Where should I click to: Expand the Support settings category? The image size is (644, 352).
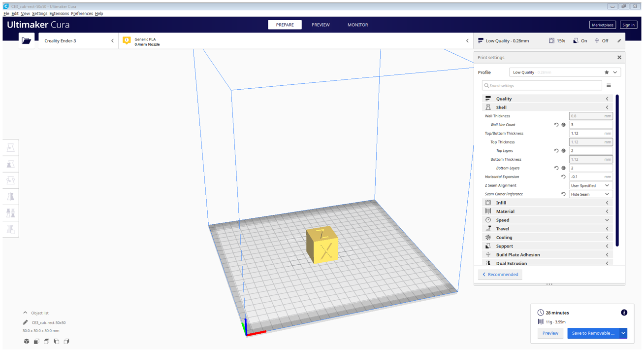[547, 246]
